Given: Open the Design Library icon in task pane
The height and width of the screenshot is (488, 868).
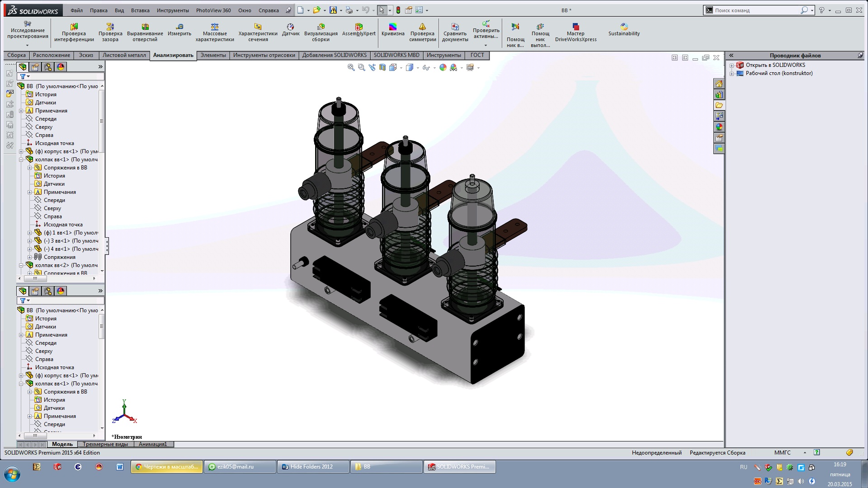Looking at the screenshot, I should (x=719, y=94).
